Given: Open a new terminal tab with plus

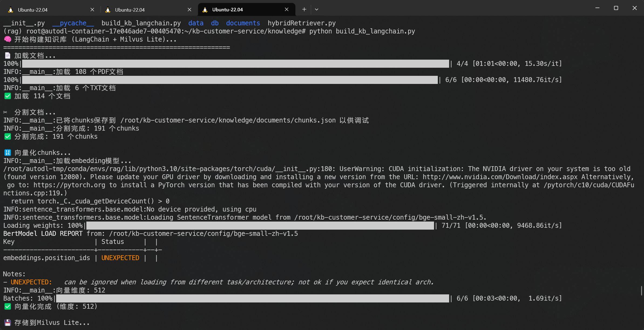Looking at the screenshot, I should [x=304, y=9].
